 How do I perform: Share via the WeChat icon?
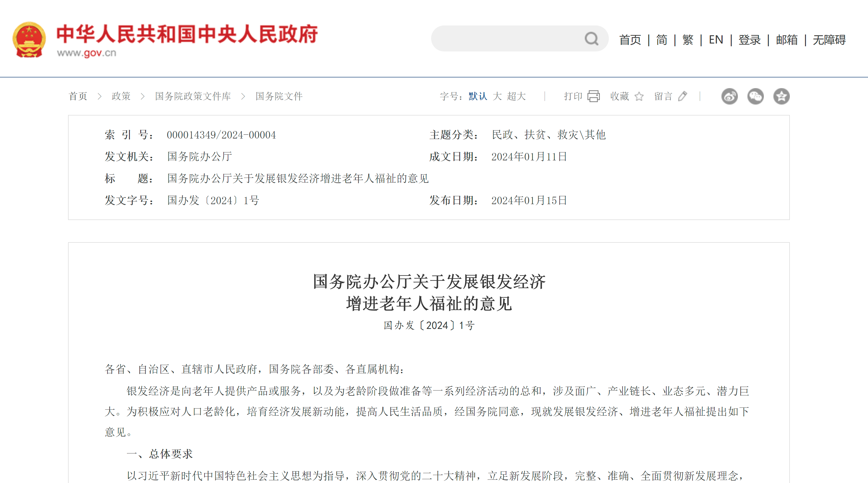[755, 97]
